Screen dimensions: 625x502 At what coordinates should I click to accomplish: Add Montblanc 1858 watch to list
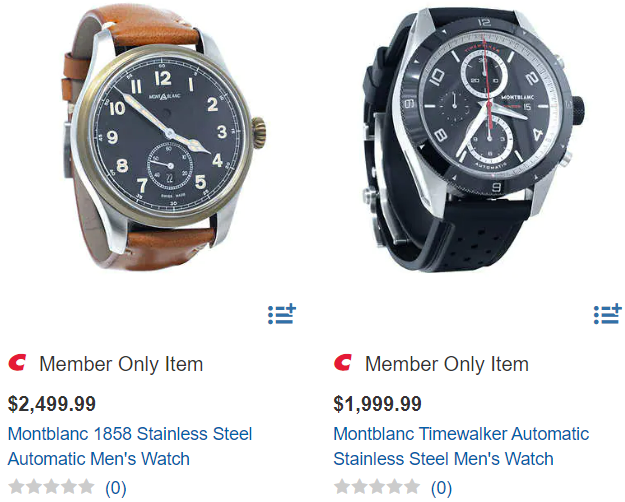pyautogui.click(x=282, y=314)
